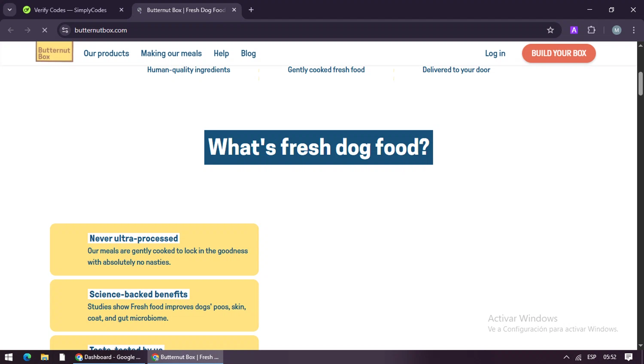
Task: Open the Chrome three-dot menu
Action: 634,30
